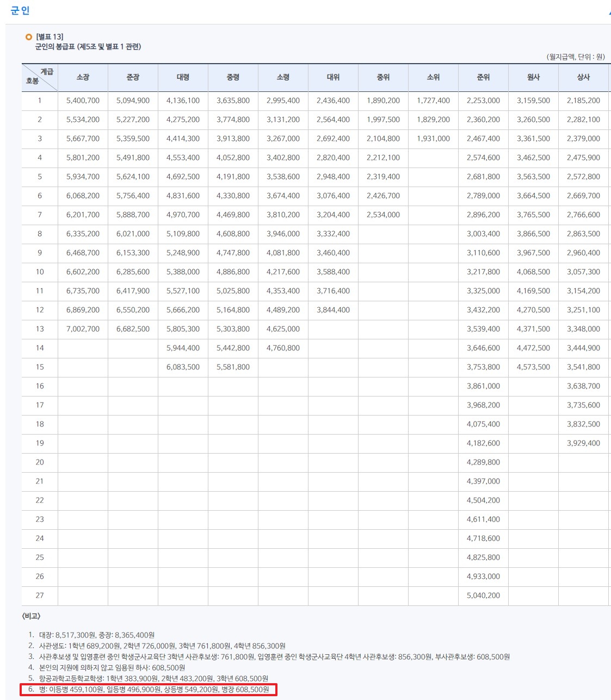The width and height of the screenshot is (611, 700).
Task: Click the 5,400,700 cell for 소장
Action: point(83,101)
